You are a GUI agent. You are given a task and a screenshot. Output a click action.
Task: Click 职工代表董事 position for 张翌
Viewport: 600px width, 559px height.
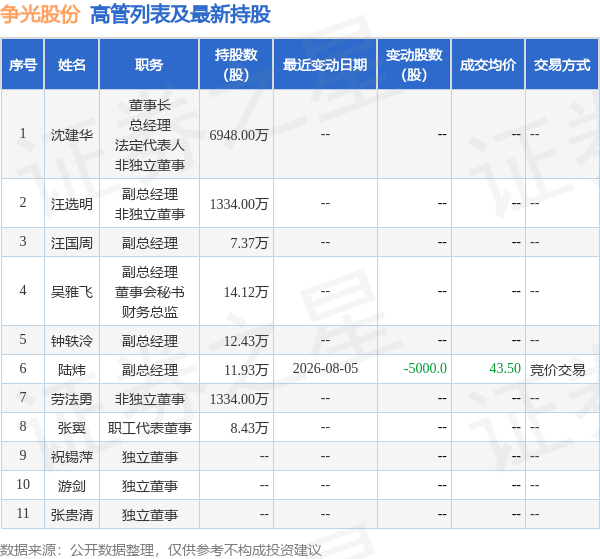click(x=150, y=428)
